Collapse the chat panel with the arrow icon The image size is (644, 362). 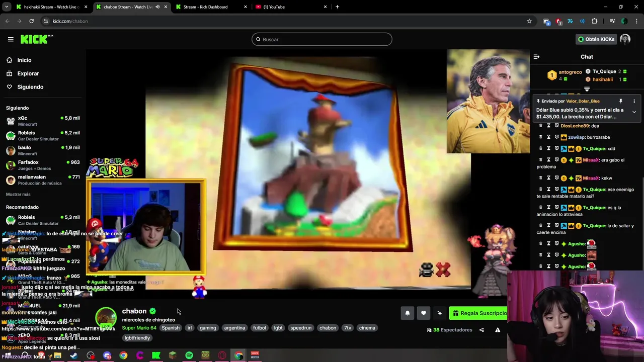(536, 57)
